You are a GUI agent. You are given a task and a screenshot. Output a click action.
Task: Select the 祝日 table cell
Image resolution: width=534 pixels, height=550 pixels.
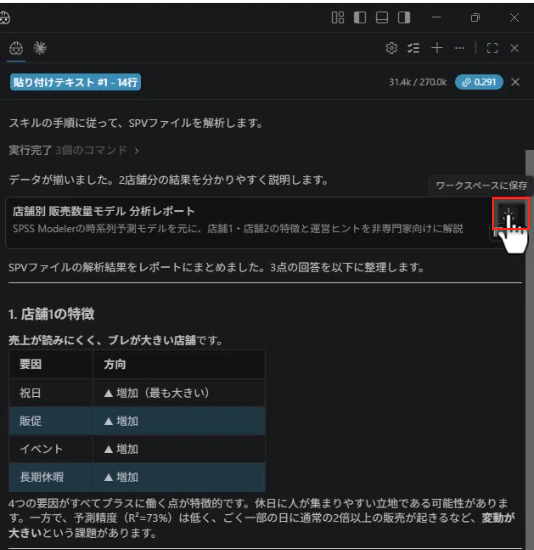(51, 393)
